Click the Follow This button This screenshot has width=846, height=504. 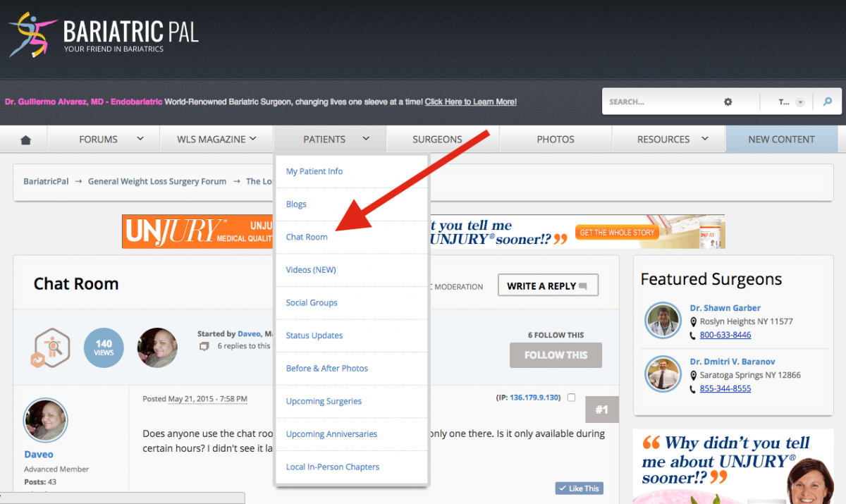click(x=556, y=355)
